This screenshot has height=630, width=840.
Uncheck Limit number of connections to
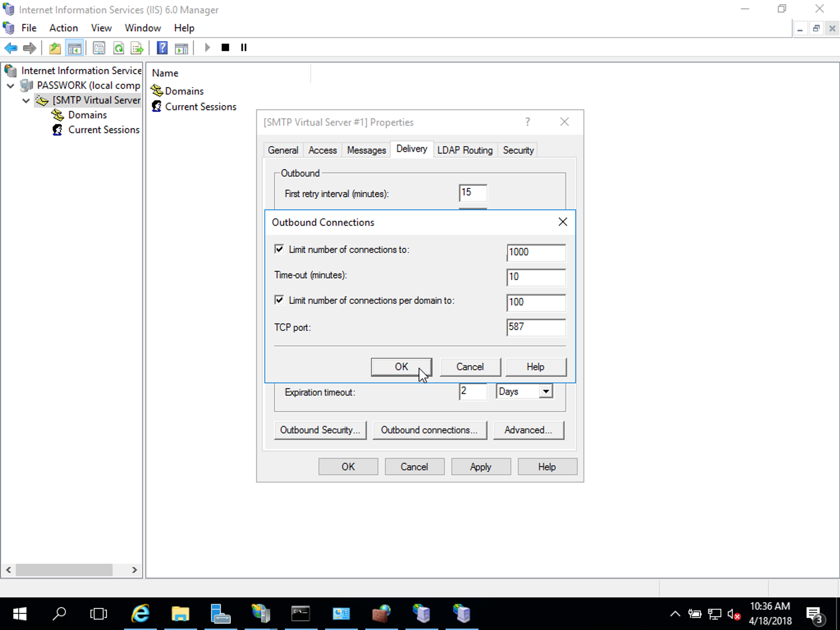coord(279,249)
